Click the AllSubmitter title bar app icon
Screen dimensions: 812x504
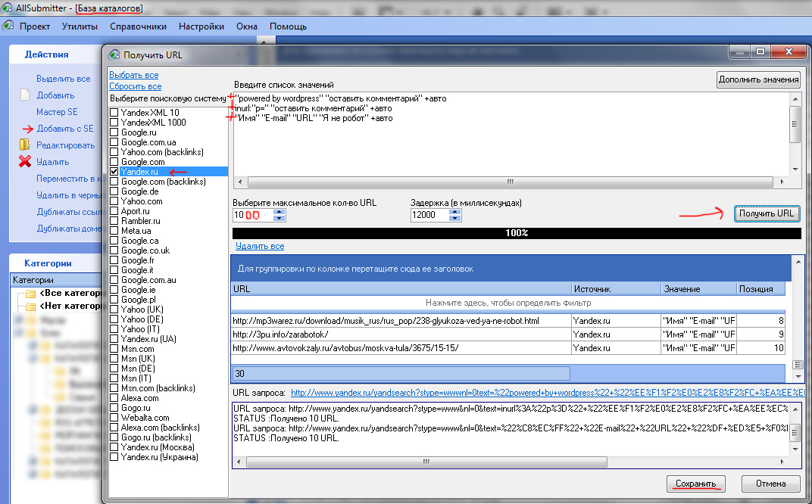8,8
